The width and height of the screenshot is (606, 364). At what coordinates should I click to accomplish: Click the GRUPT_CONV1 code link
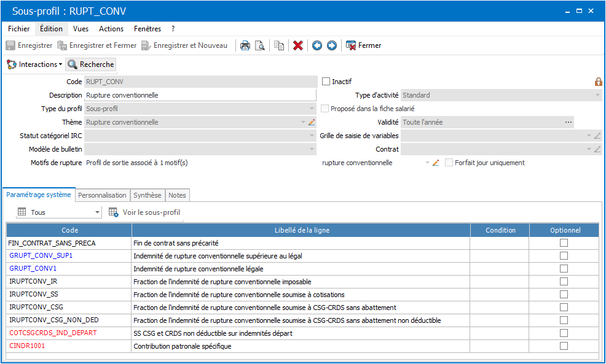point(33,268)
